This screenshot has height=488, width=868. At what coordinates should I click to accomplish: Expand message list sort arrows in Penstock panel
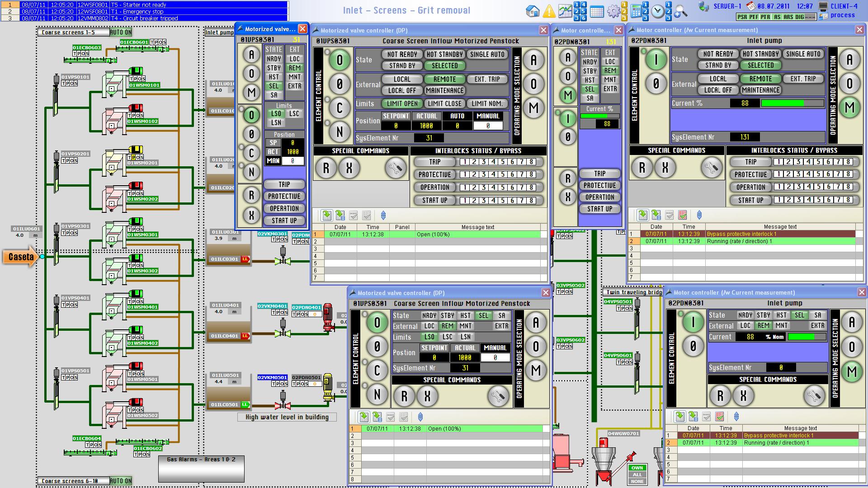[383, 216]
